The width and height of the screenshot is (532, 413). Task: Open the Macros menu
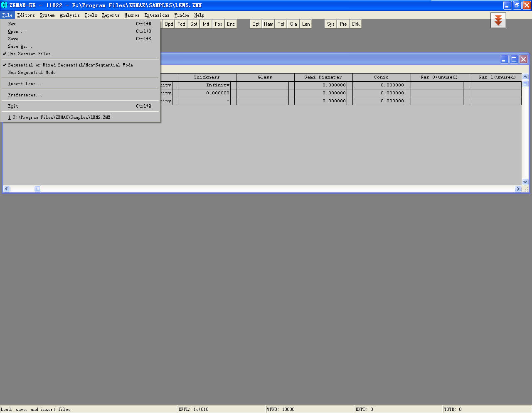click(x=132, y=15)
